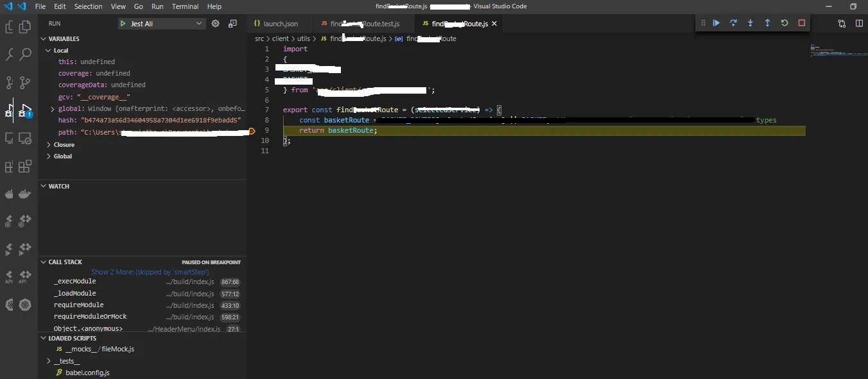Select the requireModule 433:10 stack frame

pos(143,305)
